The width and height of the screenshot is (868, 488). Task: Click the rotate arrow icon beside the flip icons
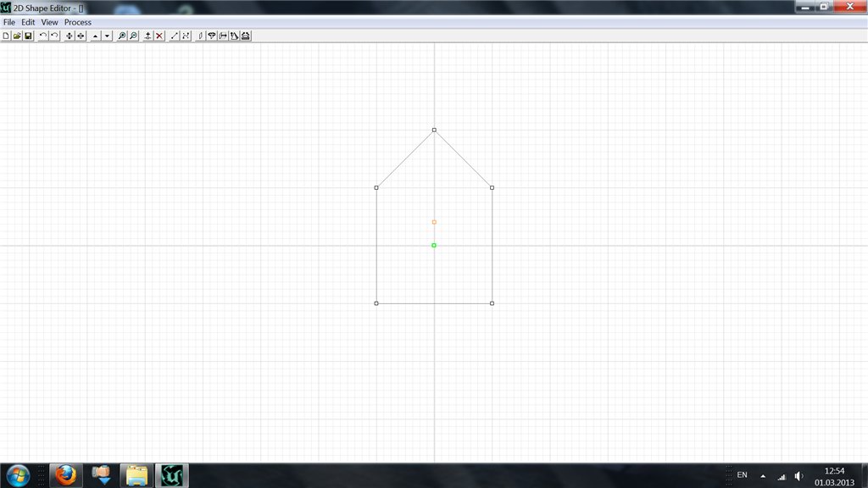(x=54, y=36)
